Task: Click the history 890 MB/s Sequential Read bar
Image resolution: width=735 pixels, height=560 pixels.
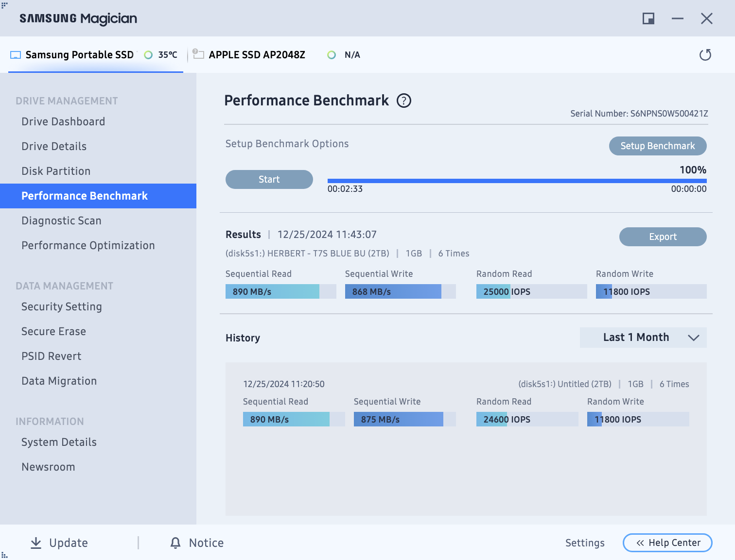Action: pyautogui.click(x=294, y=419)
